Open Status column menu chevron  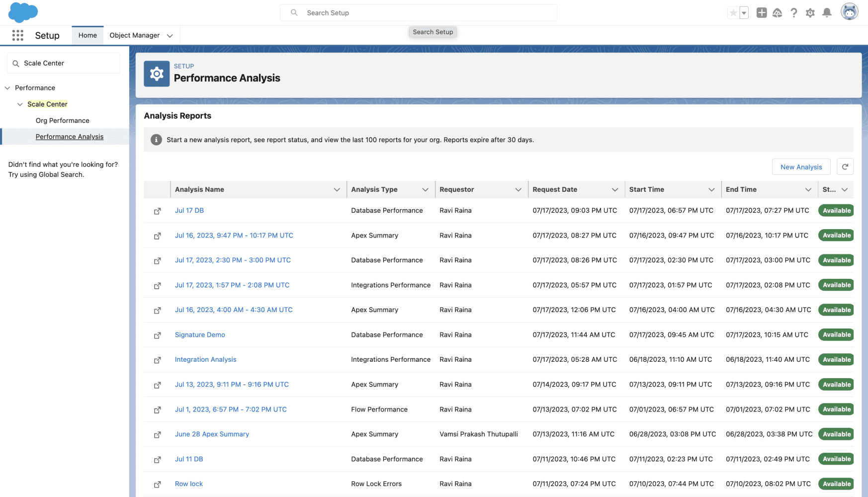[844, 189]
